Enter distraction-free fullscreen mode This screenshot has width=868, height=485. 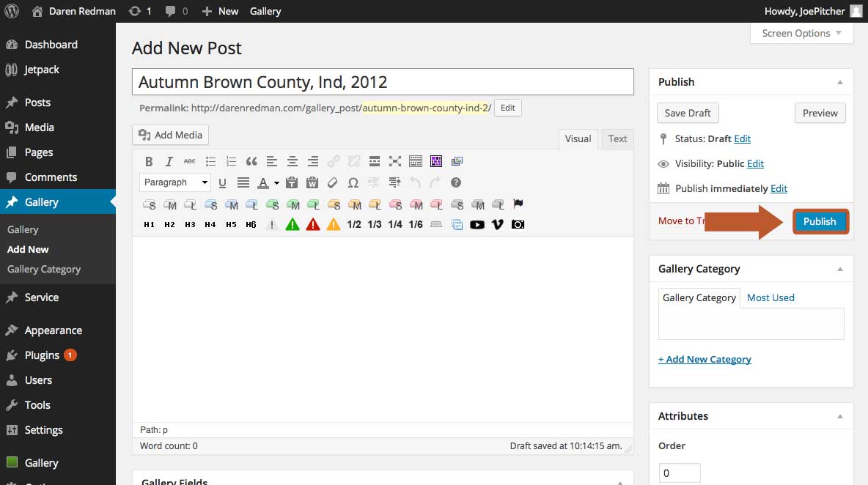tap(394, 161)
